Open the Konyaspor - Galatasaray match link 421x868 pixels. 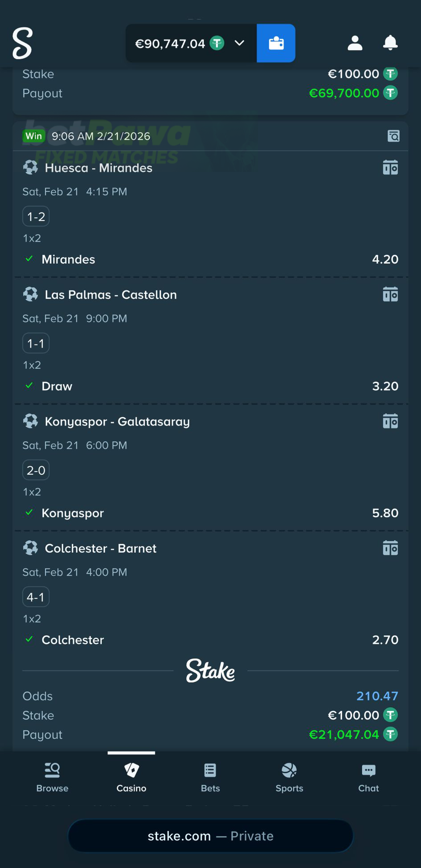coord(117,421)
